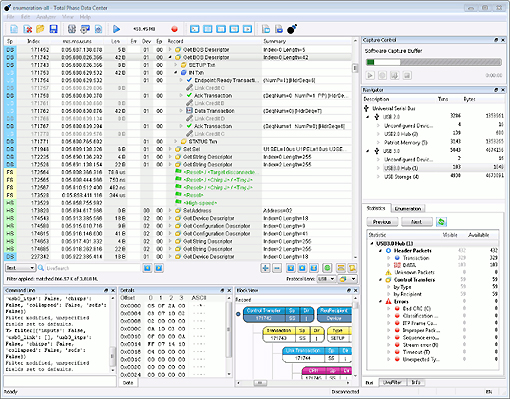Switch to the Enumeration tab

pyautogui.click(x=408, y=209)
